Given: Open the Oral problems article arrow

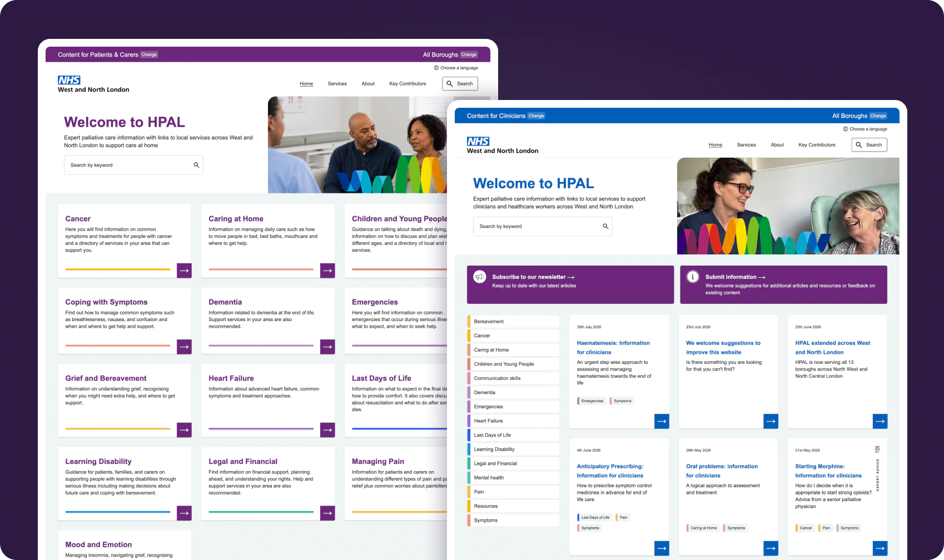Looking at the screenshot, I should point(771,548).
